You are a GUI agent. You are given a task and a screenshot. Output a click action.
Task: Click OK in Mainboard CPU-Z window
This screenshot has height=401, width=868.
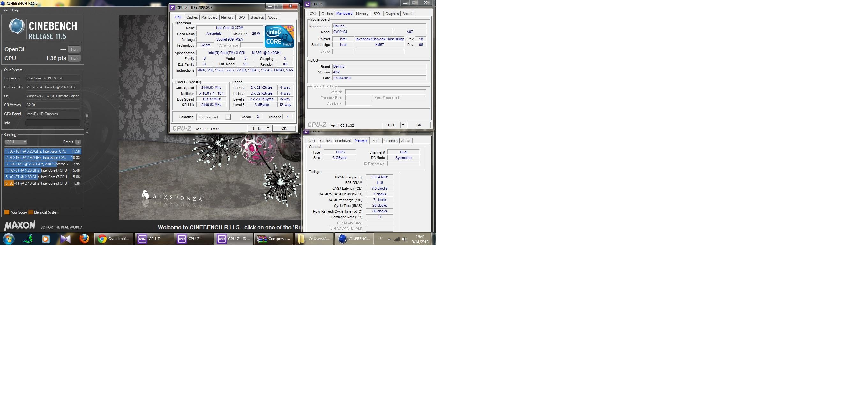pyautogui.click(x=419, y=125)
